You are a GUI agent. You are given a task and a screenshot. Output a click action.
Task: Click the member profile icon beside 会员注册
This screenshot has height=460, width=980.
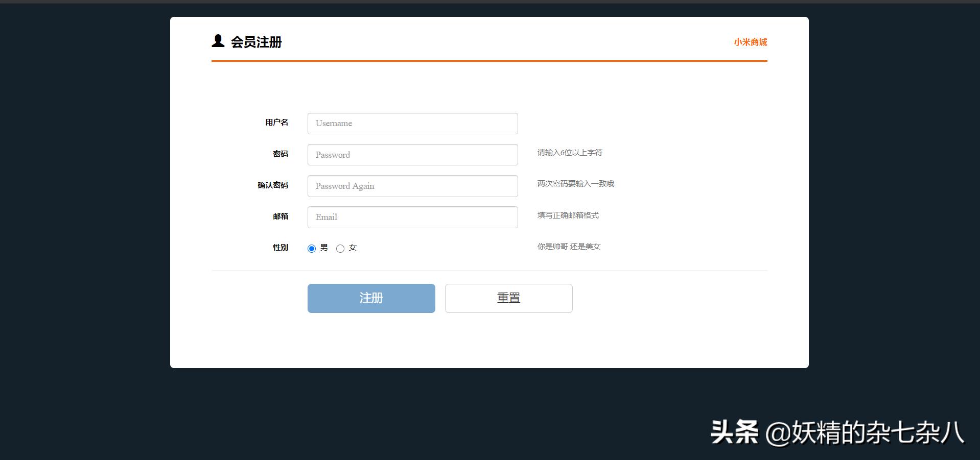pyautogui.click(x=219, y=42)
